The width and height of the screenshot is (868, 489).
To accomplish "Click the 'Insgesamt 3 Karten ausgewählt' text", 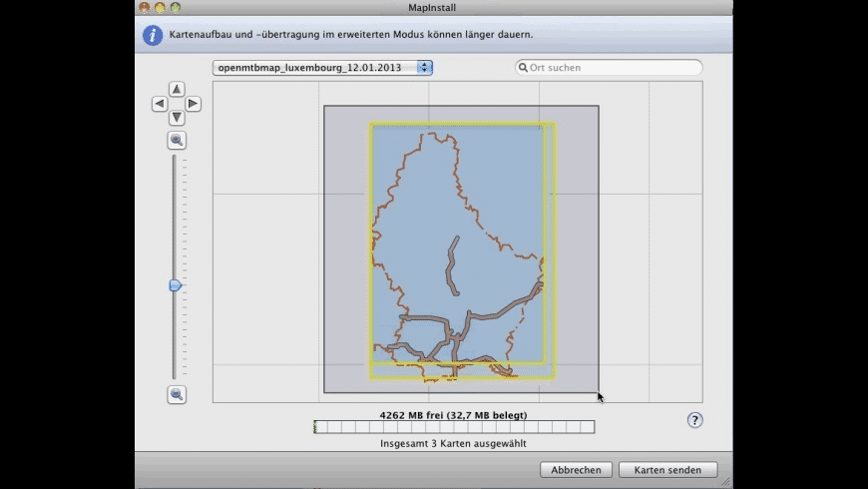I will pyautogui.click(x=453, y=443).
